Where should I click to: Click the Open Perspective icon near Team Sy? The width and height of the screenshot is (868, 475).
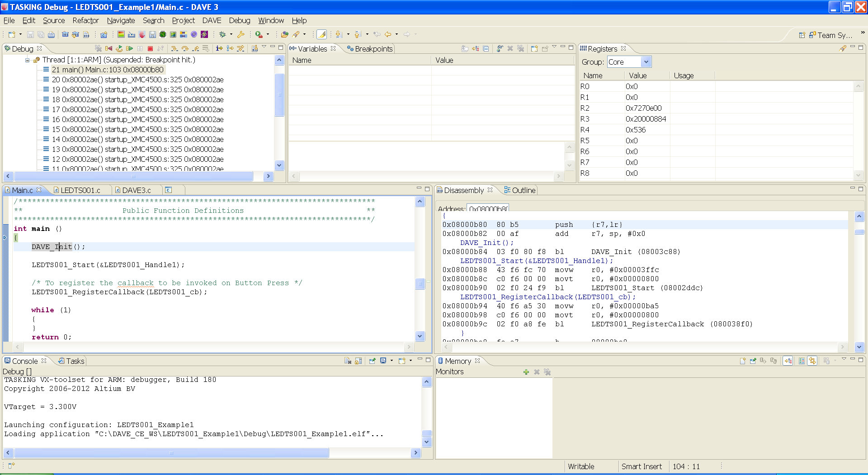(x=802, y=35)
